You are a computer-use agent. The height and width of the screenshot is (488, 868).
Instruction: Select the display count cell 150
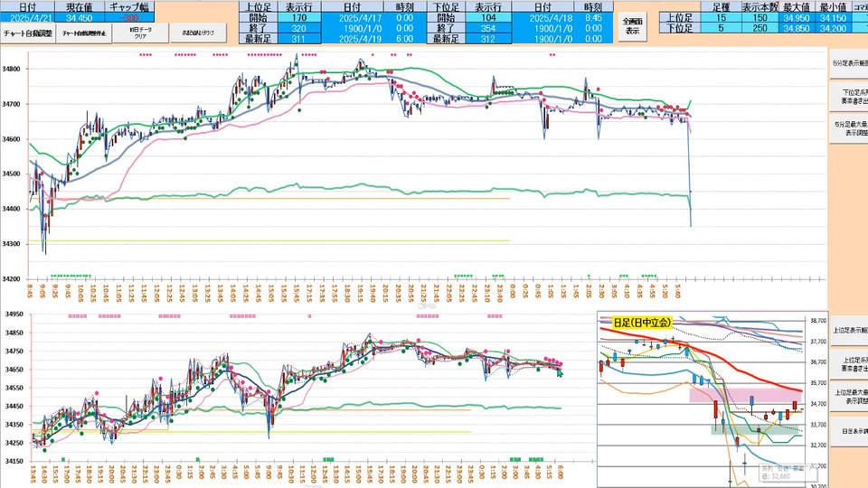pos(760,18)
